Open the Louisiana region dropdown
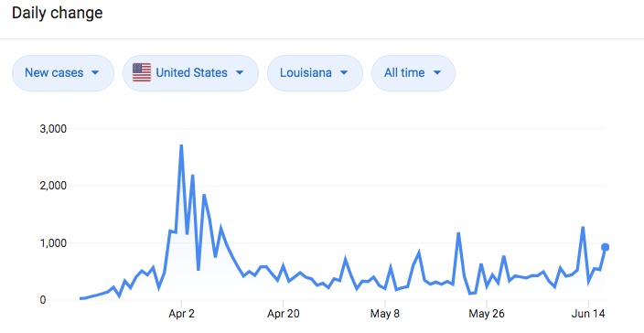 coord(315,73)
